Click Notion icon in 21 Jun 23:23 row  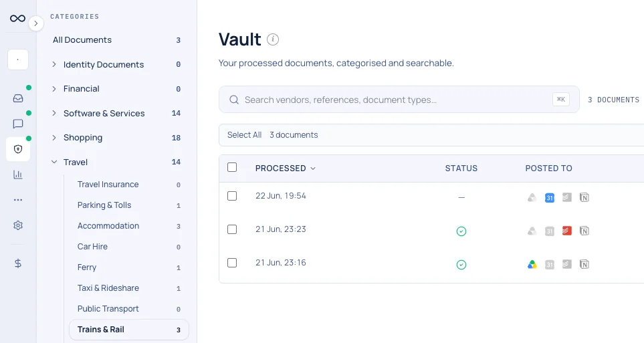(584, 231)
